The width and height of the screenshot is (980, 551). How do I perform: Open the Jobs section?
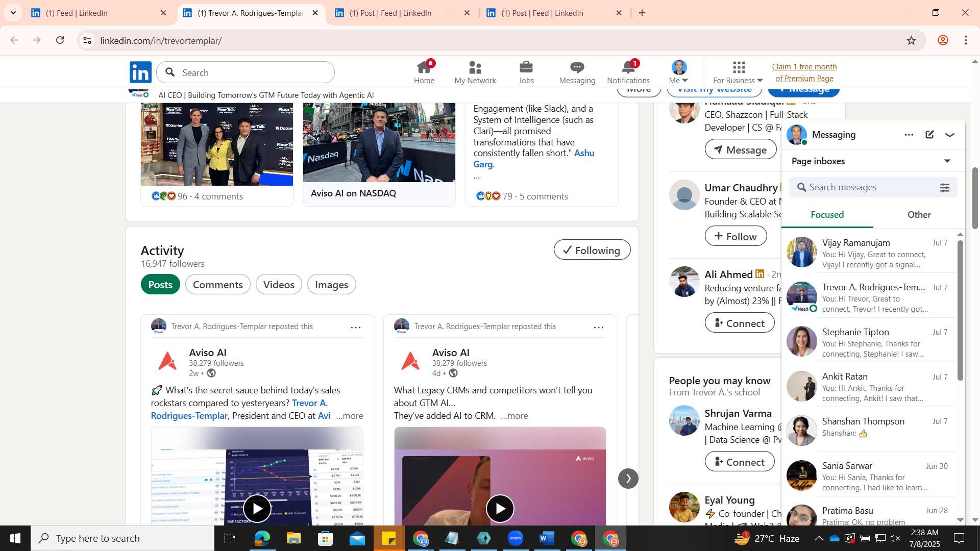coord(526,72)
